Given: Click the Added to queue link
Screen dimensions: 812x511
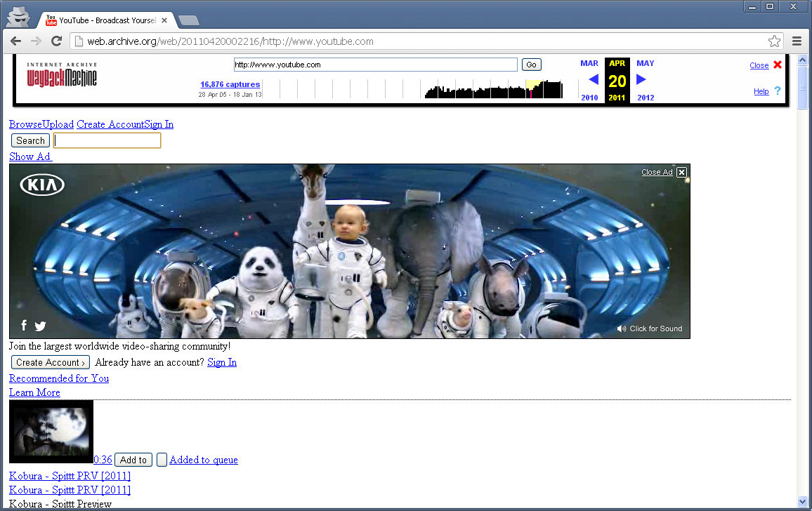Looking at the screenshot, I should click(x=204, y=460).
